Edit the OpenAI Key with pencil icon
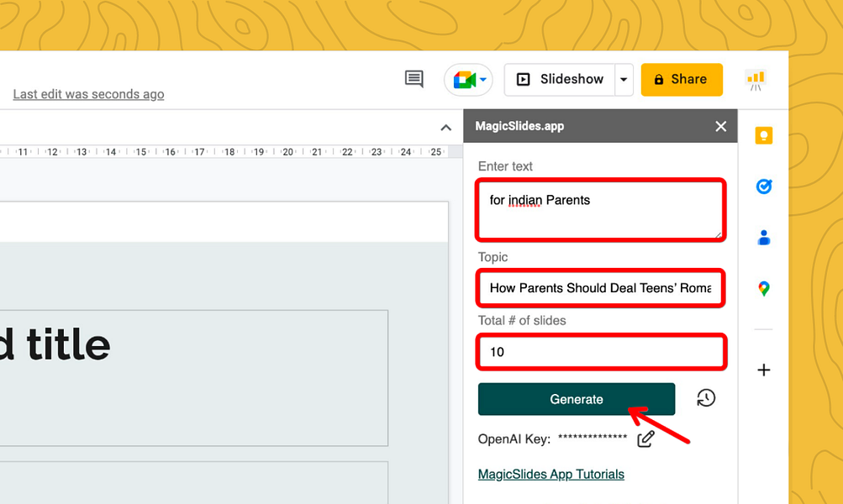 coord(645,439)
